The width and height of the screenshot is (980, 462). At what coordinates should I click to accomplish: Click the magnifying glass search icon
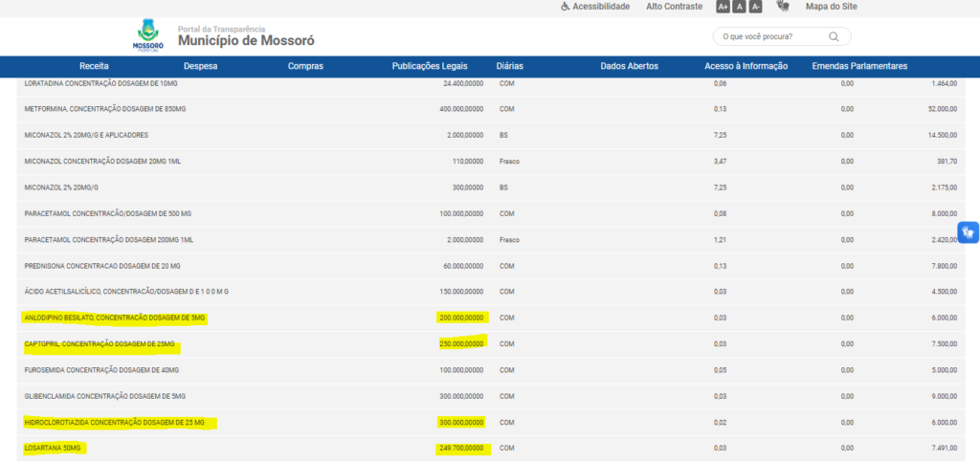(x=834, y=36)
